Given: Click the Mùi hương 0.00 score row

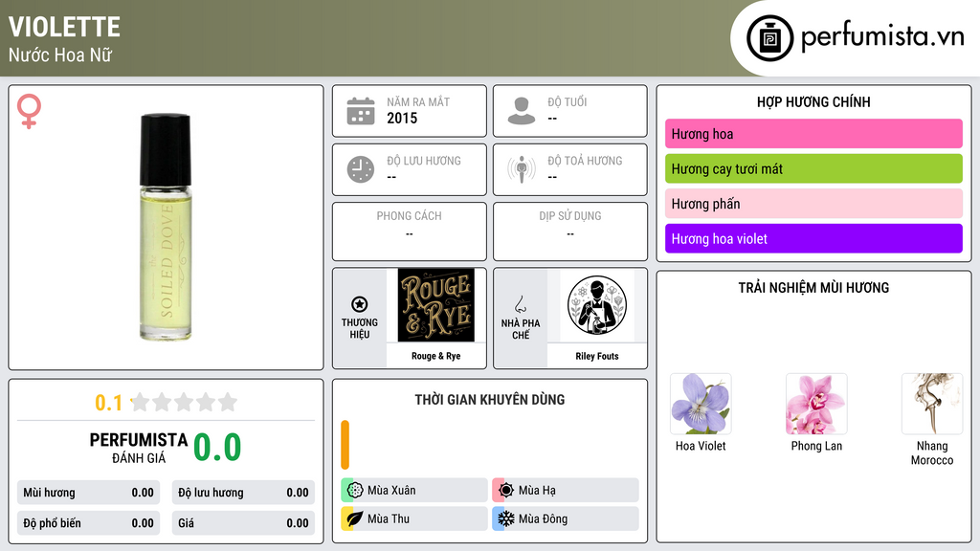Looking at the screenshot, I should tap(88, 493).
